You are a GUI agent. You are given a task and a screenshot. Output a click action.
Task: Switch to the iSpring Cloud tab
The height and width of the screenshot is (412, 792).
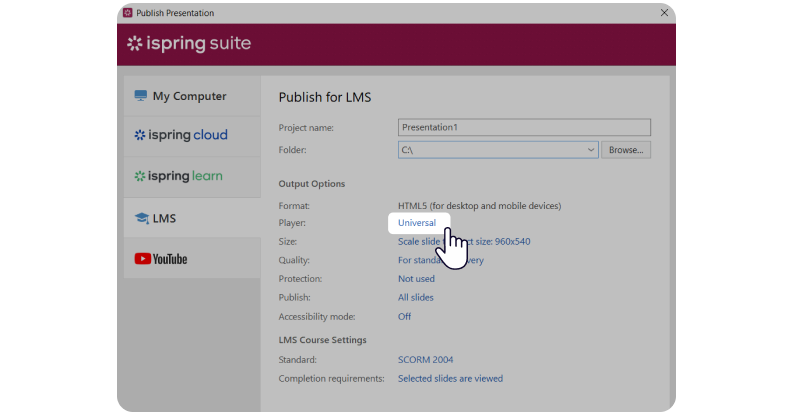(x=192, y=136)
